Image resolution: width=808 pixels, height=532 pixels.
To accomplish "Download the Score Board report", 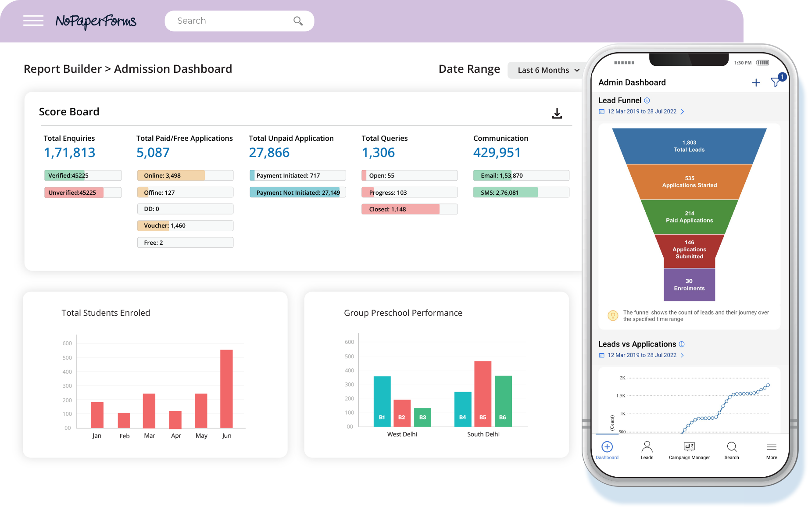I will (x=557, y=114).
